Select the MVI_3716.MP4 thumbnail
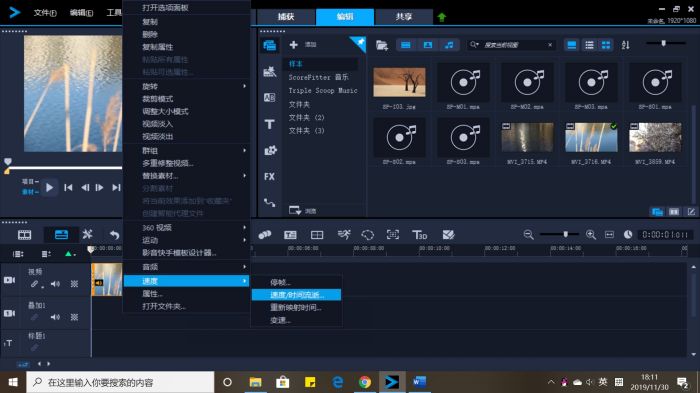Viewport: 700px width, 393px height. [591, 138]
